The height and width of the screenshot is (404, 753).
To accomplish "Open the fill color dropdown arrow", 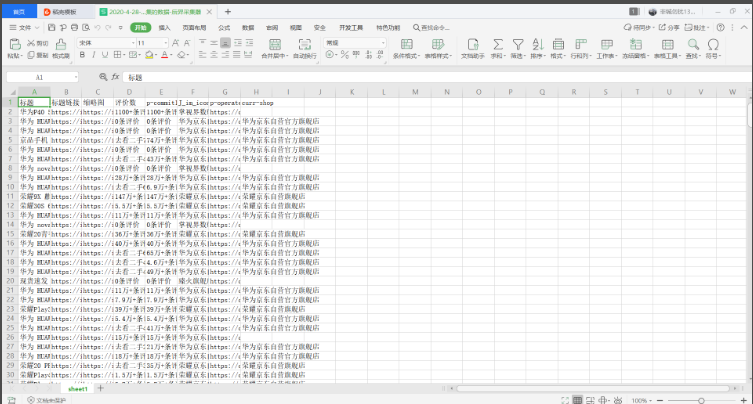I will (x=156, y=55).
